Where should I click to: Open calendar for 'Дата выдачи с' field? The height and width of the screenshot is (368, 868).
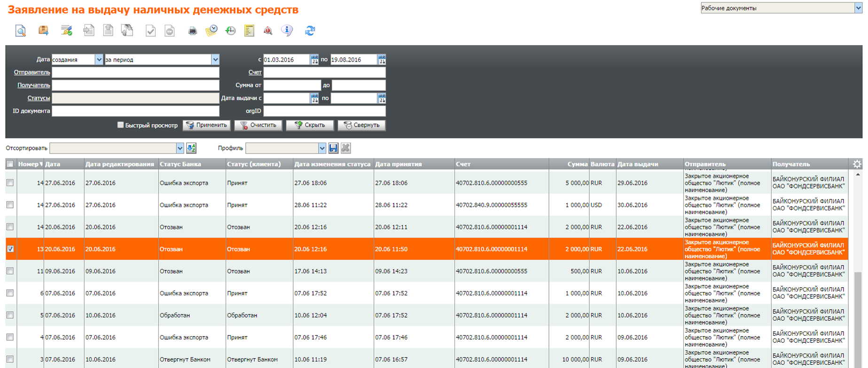(x=314, y=98)
